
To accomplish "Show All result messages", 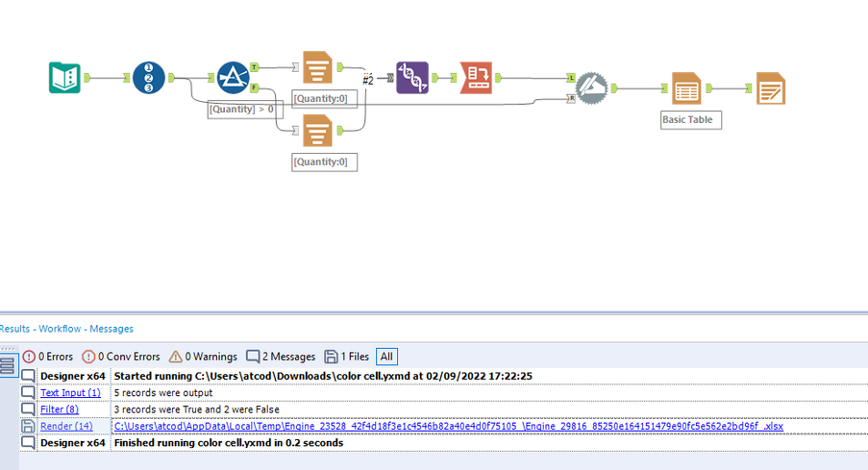I will coord(386,357).
